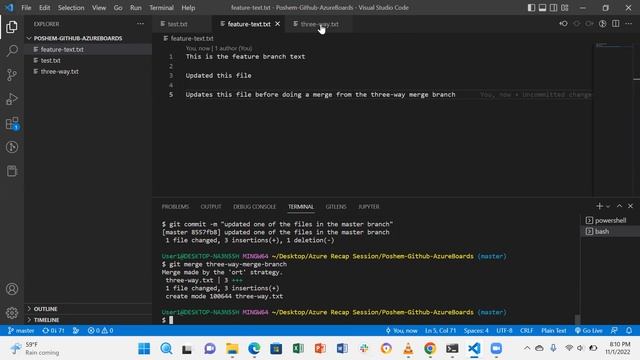This screenshot has width=640, height=360.
Task: Close the feature-text.txt tab
Action: click(x=278, y=24)
